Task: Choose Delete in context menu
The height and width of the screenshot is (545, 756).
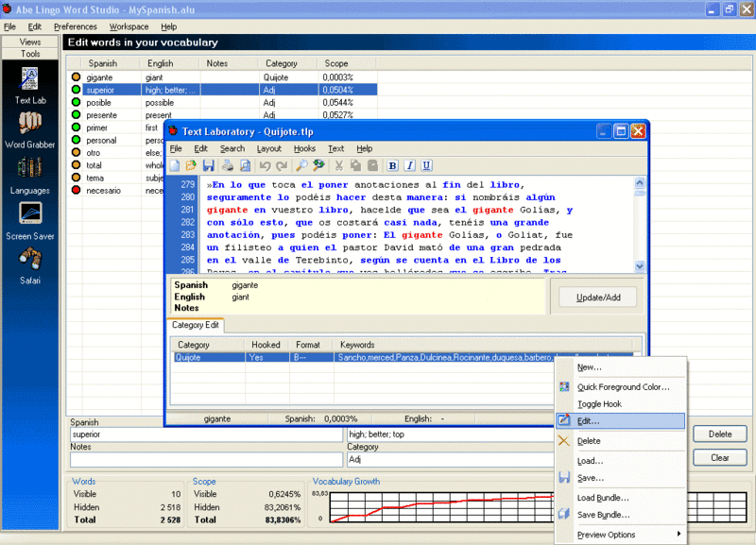Action: pos(621,441)
